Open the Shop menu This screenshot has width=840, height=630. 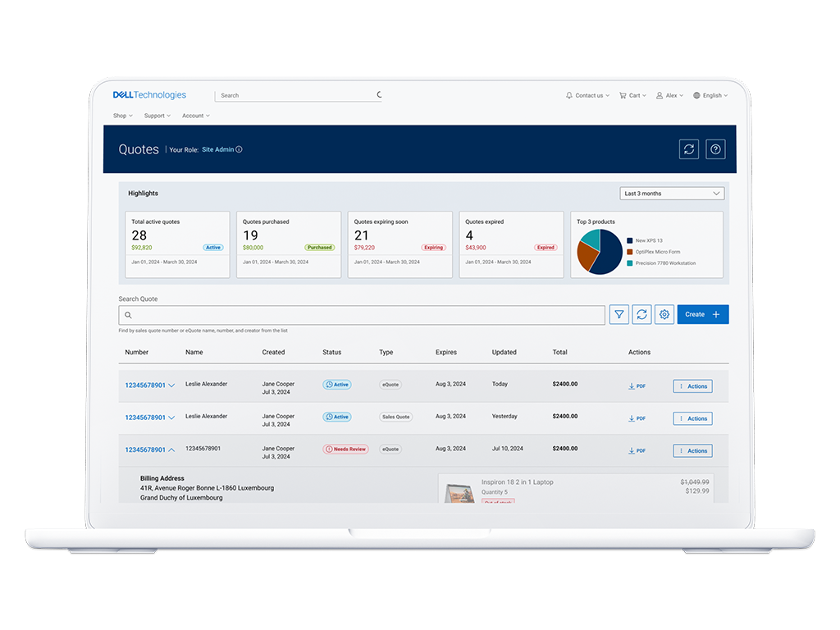(122, 116)
